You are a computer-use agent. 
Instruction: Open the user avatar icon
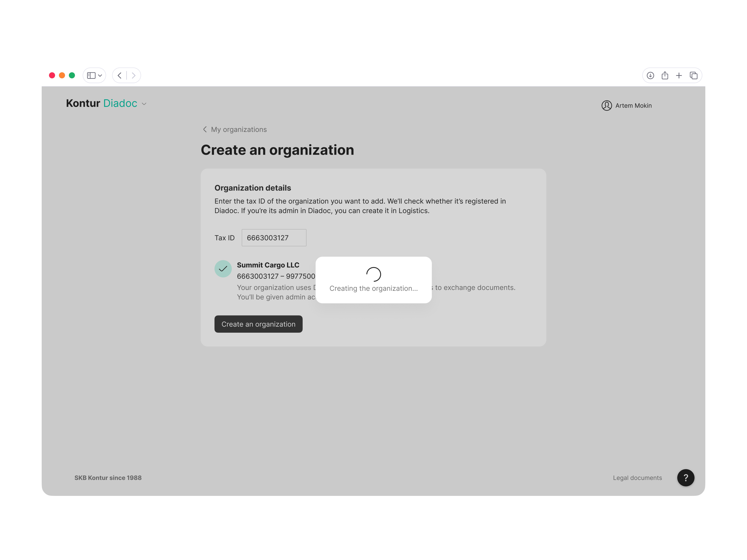[x=607, y=106]
